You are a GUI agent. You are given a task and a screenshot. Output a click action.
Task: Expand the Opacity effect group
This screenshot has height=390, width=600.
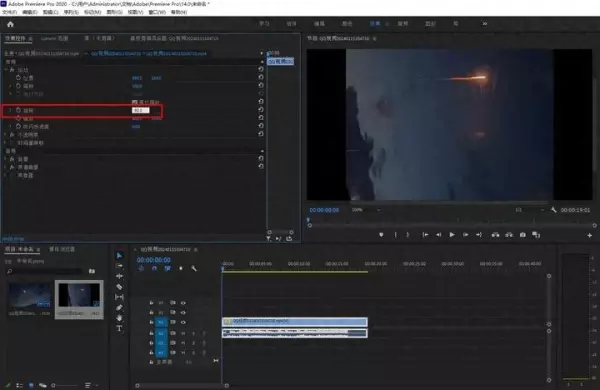pyautogui.click(x=6, y=134)
